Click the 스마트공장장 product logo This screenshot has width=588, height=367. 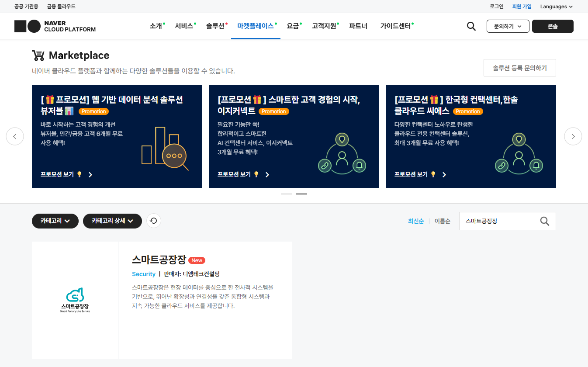coord(75,300)
